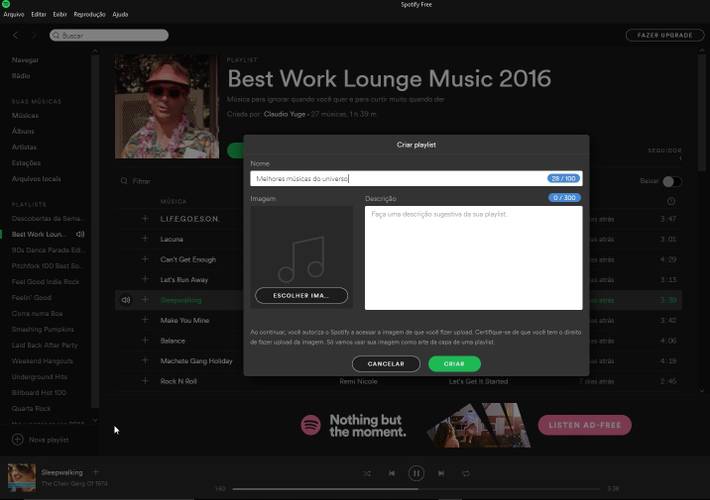The height and width of the screenshot is (500, 710).
Task: Click the Buscar search field
Action: coord(109,35)
